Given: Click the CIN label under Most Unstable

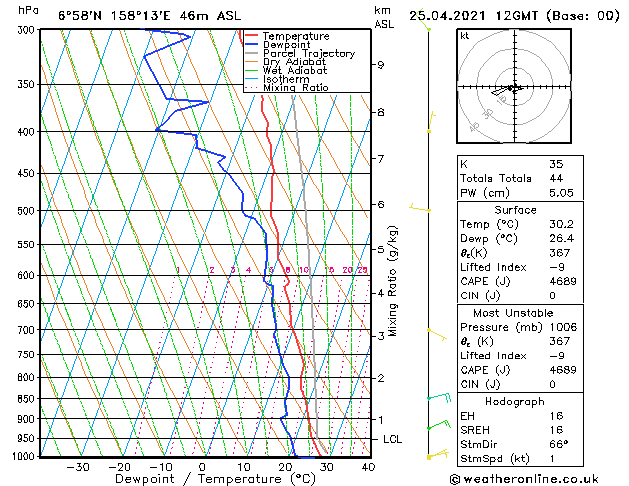Looking at the screenshot, I should pos(480,385).
